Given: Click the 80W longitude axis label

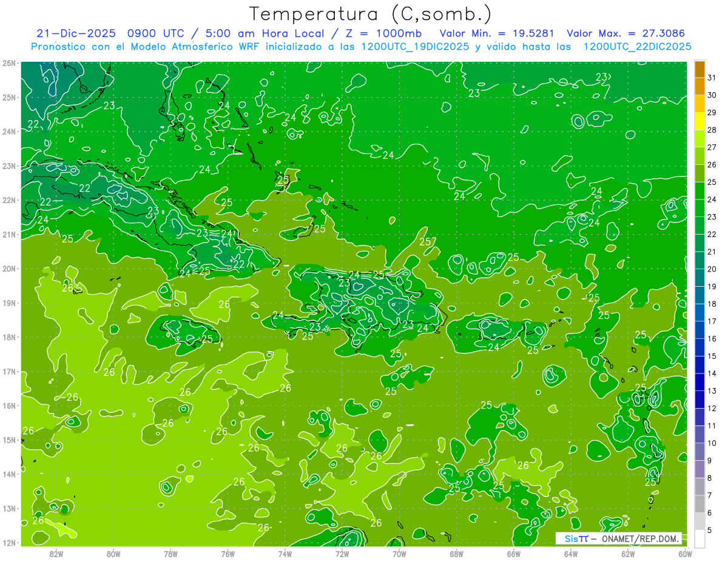Looking at the screenshot, I should click(113, 554).
